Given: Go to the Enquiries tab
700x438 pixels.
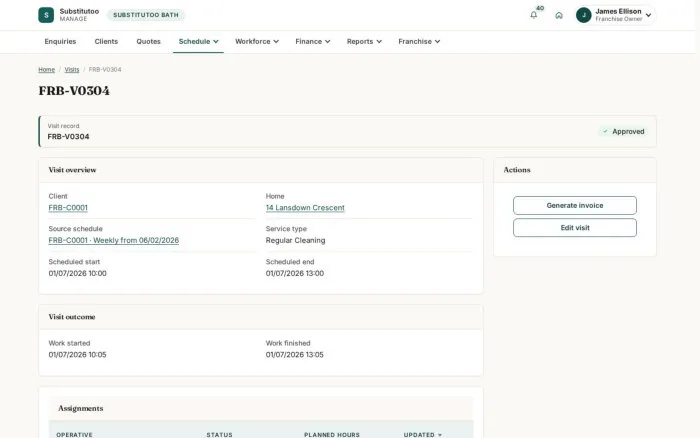Looking at the screenshot, I should click(60, 42).
